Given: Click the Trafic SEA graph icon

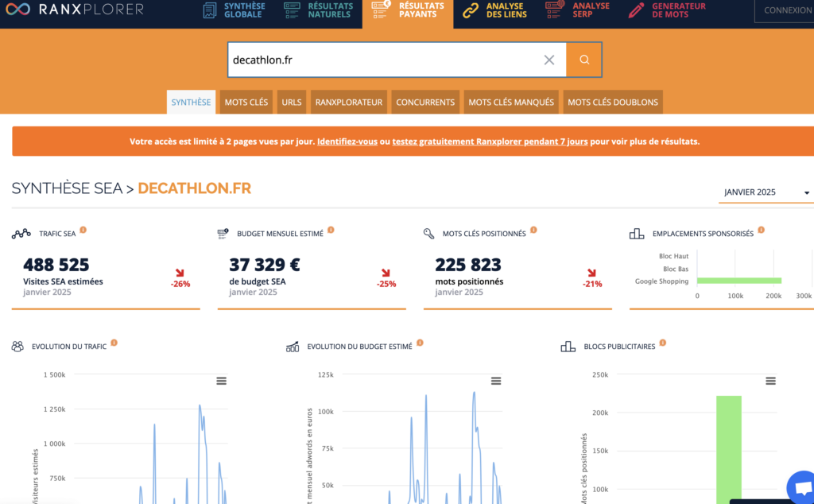Looking at the screenshot, I should coord(21,234).
